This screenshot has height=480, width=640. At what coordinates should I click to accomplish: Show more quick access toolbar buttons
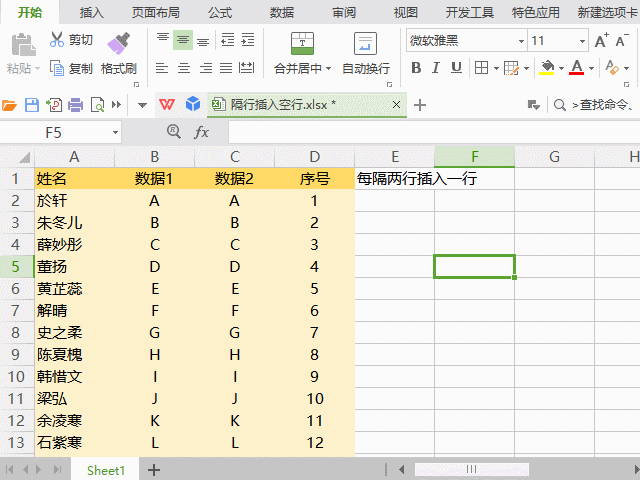point(116,105)
